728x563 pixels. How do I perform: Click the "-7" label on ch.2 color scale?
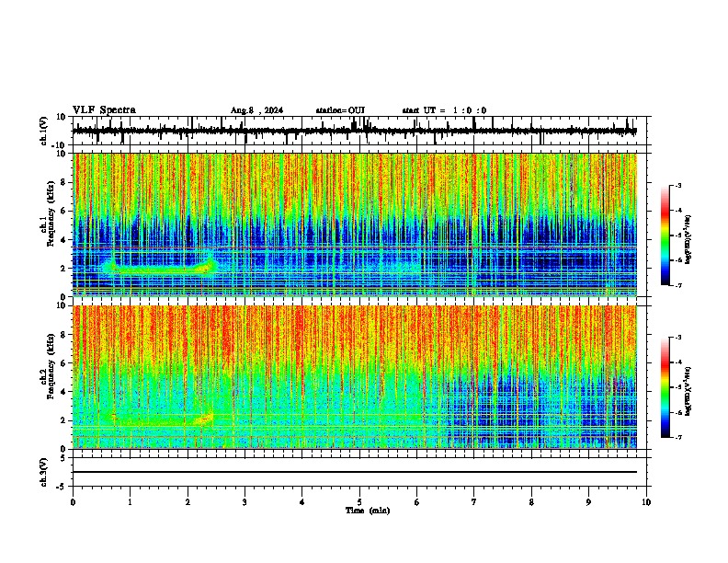tap(677, 437)
